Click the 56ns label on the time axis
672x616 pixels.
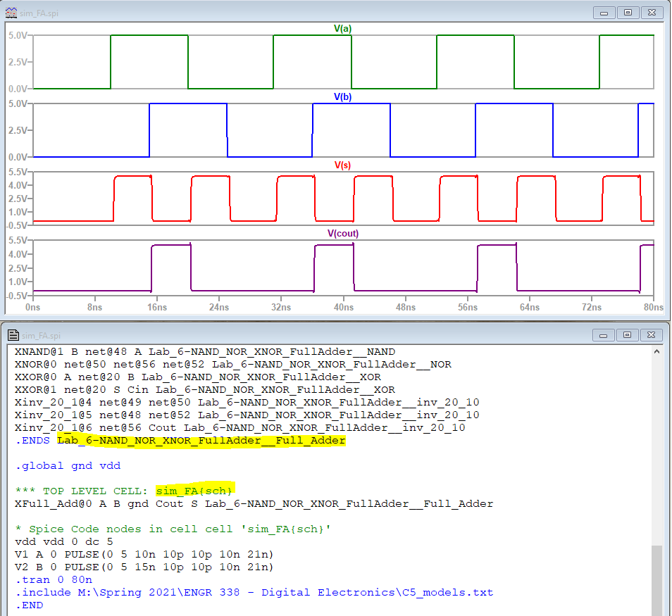468,307
